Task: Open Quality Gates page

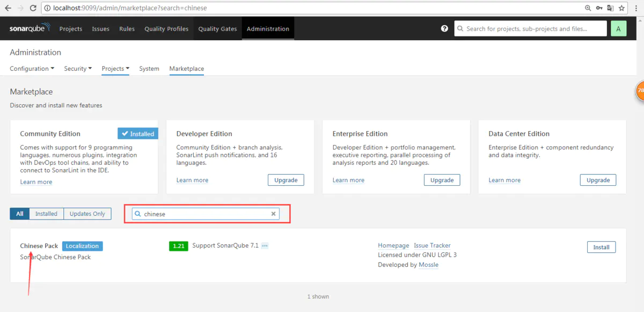Action: point(217,29)
